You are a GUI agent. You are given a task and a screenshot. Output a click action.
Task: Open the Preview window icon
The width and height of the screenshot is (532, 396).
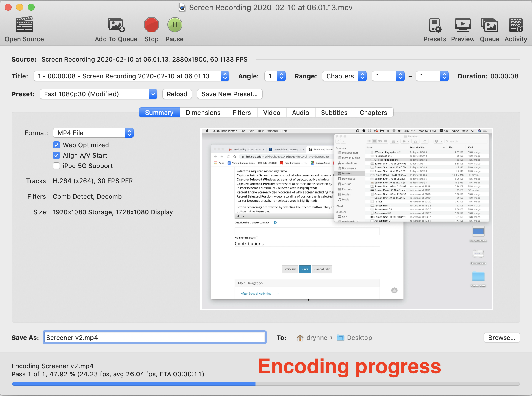tap(463, 25)
